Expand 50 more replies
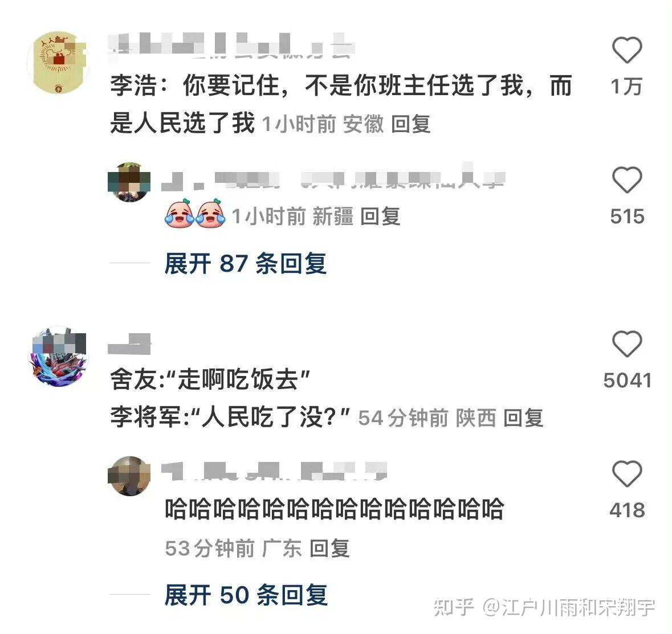 [x=246, y=595]
